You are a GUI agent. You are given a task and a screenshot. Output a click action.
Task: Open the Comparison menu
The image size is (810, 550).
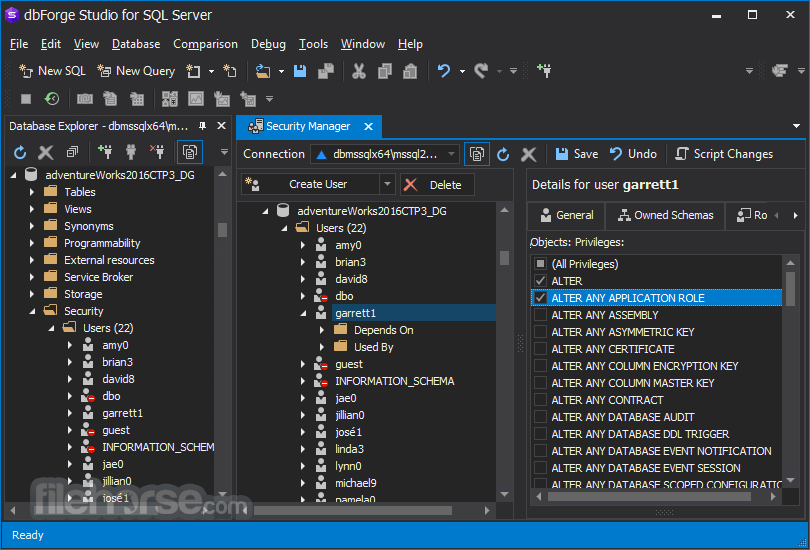[205, 44]
